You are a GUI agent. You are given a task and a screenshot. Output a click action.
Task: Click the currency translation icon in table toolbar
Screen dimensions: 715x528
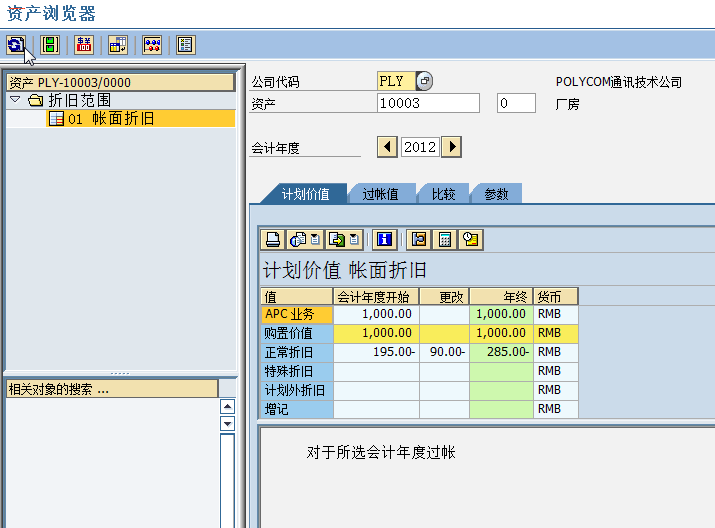419,239
